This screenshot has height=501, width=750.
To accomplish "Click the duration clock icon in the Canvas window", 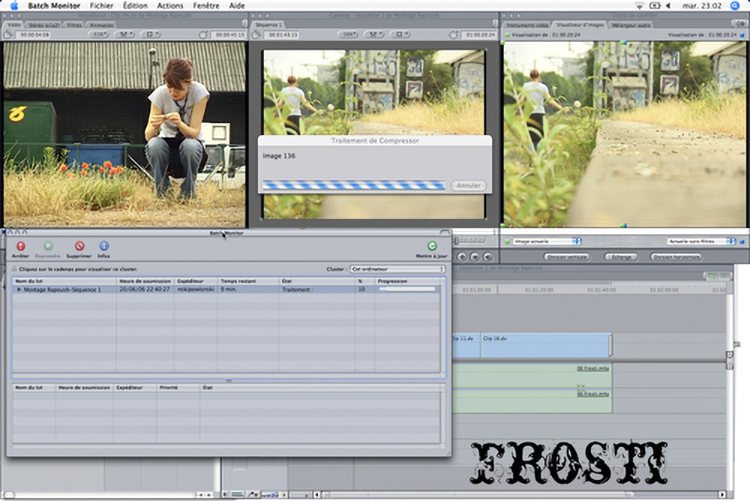I will pyautogui.click(x=256, y=35).
